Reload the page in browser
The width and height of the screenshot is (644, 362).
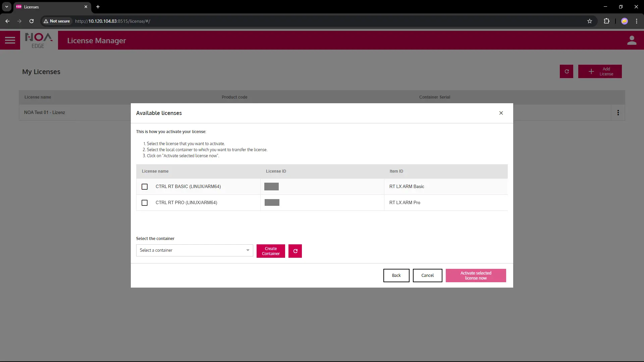tap(32, 21)
